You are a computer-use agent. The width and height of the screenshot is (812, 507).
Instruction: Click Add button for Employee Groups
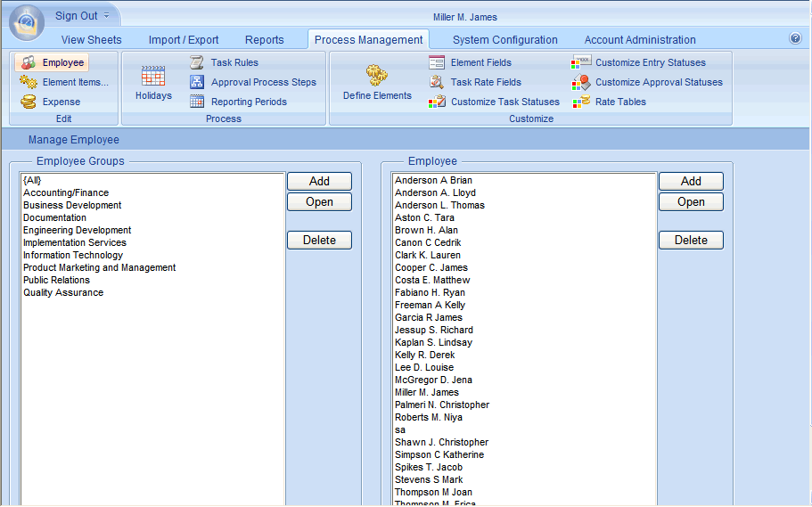point(319,181)
